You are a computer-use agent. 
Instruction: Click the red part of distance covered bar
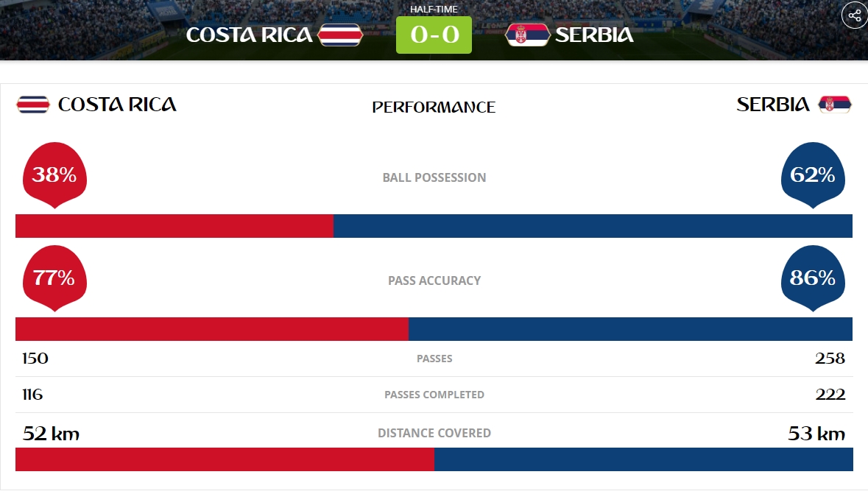(x=225, y=459)
